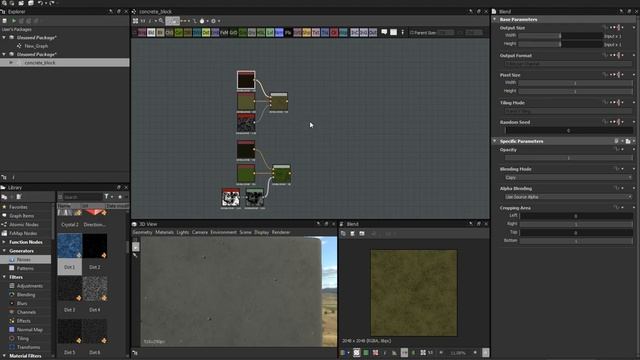Open the Alpha Blending dropdown
This screenshot has height=360, width=640.
[568, 197]
